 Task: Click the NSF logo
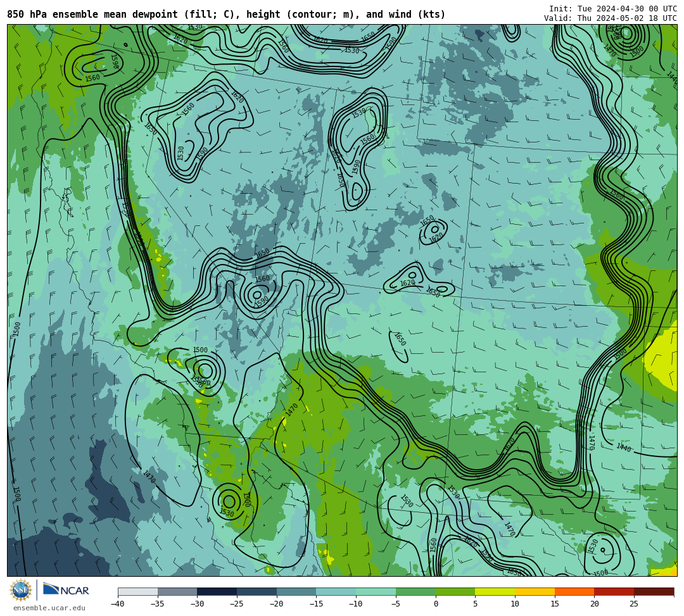point(20,590)
